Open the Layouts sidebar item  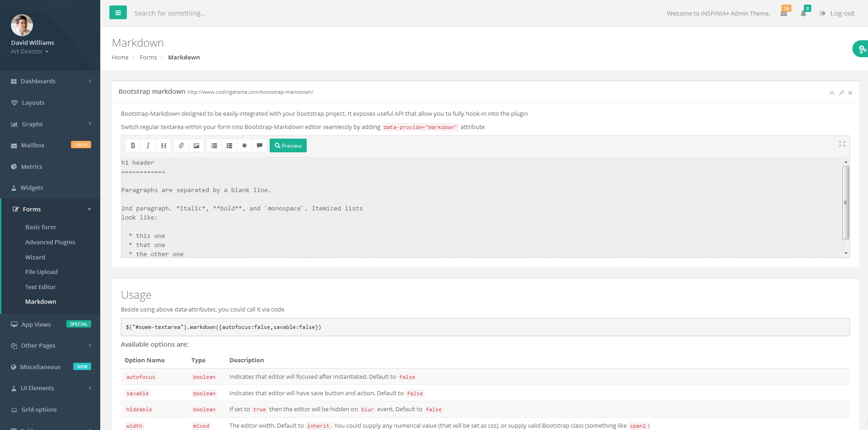pyautogui.click(x=50, y=102)
